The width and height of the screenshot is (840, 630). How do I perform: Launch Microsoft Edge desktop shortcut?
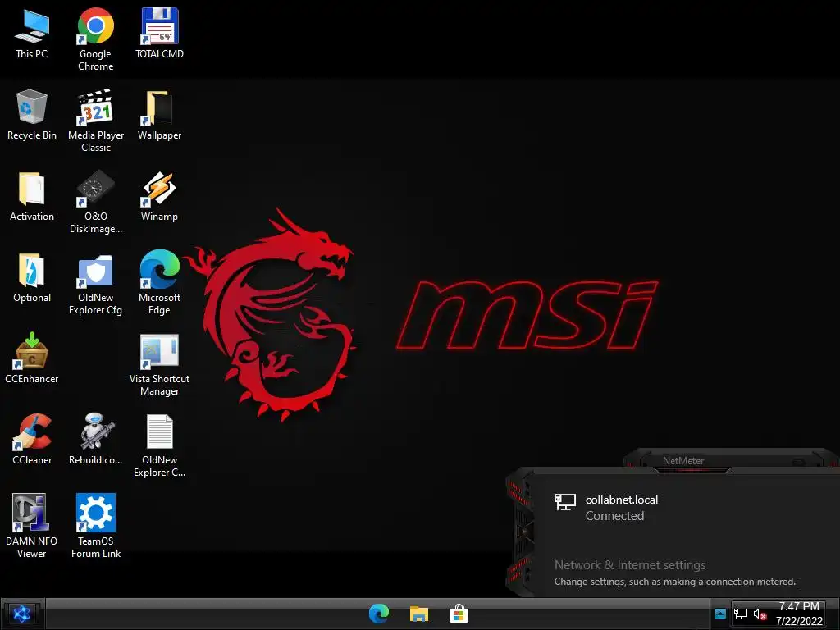pyautogui.click(x=159, y=283)
